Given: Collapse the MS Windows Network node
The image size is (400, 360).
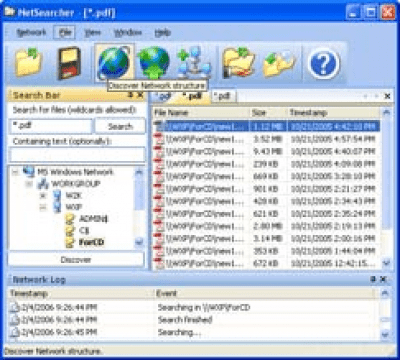Looking at the screenshot, I should click(x=15, y=172).
